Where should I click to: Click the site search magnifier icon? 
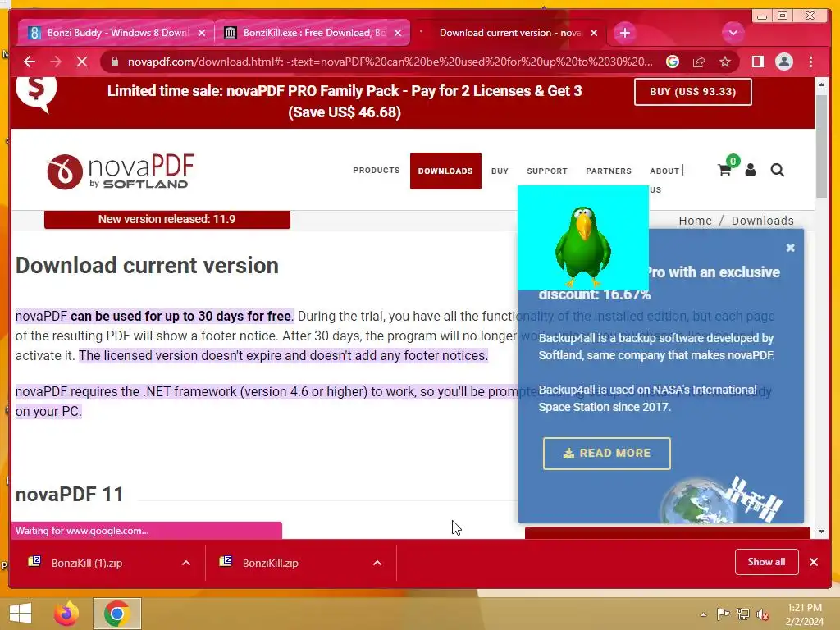(778, 171)
